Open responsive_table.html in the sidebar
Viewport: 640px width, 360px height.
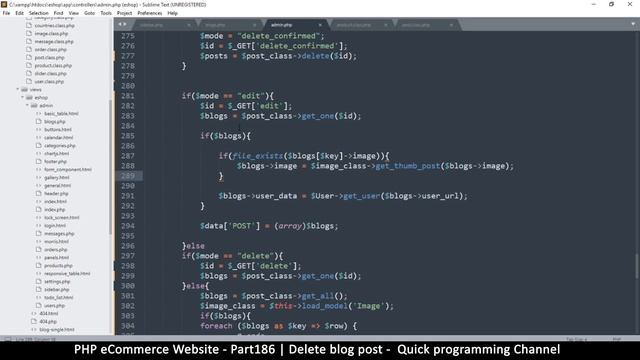pyautogui.click(x=67, y=273)
